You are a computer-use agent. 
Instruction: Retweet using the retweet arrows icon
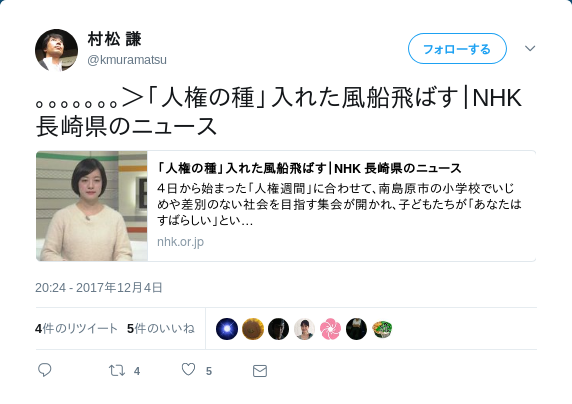coord(117,370)
